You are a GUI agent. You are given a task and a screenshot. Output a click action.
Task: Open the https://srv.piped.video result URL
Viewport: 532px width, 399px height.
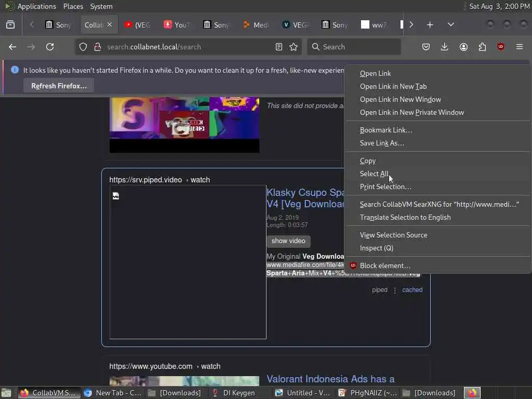tap(159, 180)
